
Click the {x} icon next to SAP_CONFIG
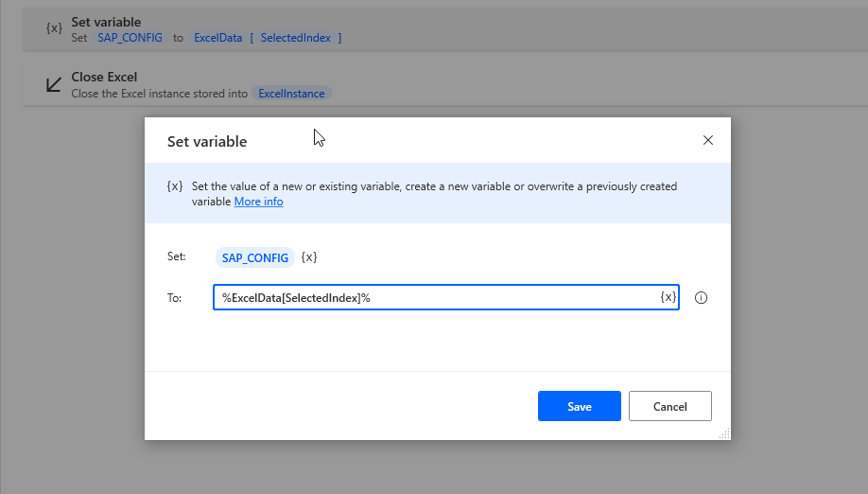pos(309,256)
